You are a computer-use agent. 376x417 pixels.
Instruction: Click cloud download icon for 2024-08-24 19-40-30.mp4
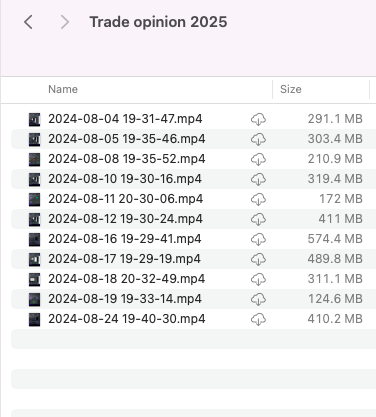tap(258, 319)
